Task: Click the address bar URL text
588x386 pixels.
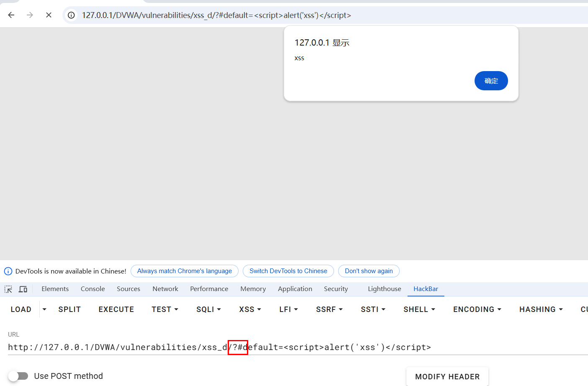Action: coord(216,15)
